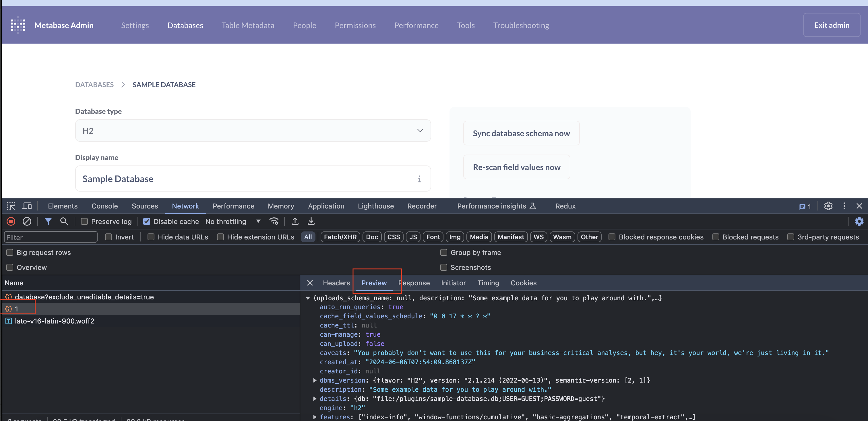Select the inspect element picker icon
Screen dimensions: 868x421
(11, 206)
